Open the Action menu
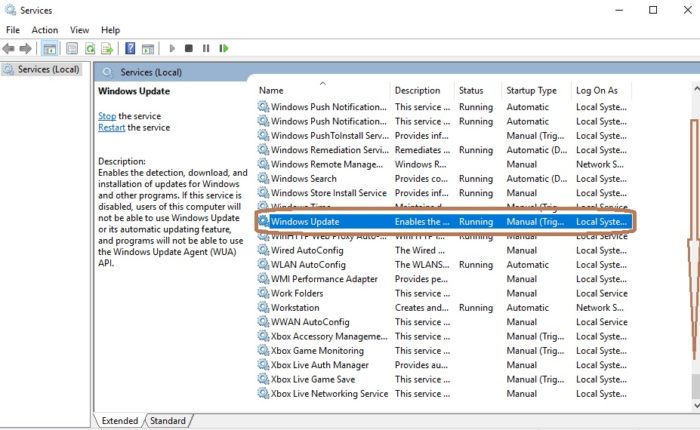Image resolution: width=700 pixels, height=430 pixels. pos(45,30)
